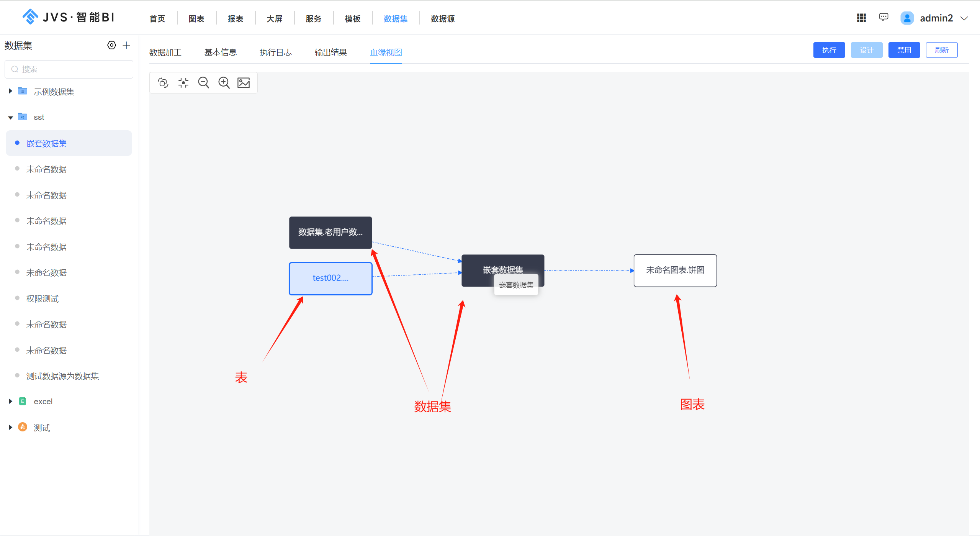
Task: Select the 未命名数据 item below 嵌套数据集
Action: coord(46,169)
